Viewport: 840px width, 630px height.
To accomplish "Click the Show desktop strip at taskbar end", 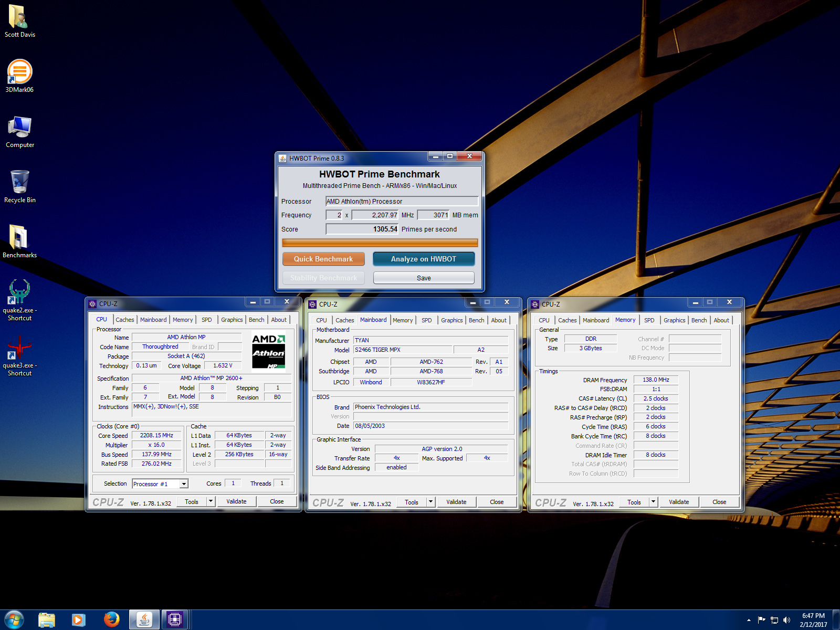I will pyautogui.click(x=836, y=620).
